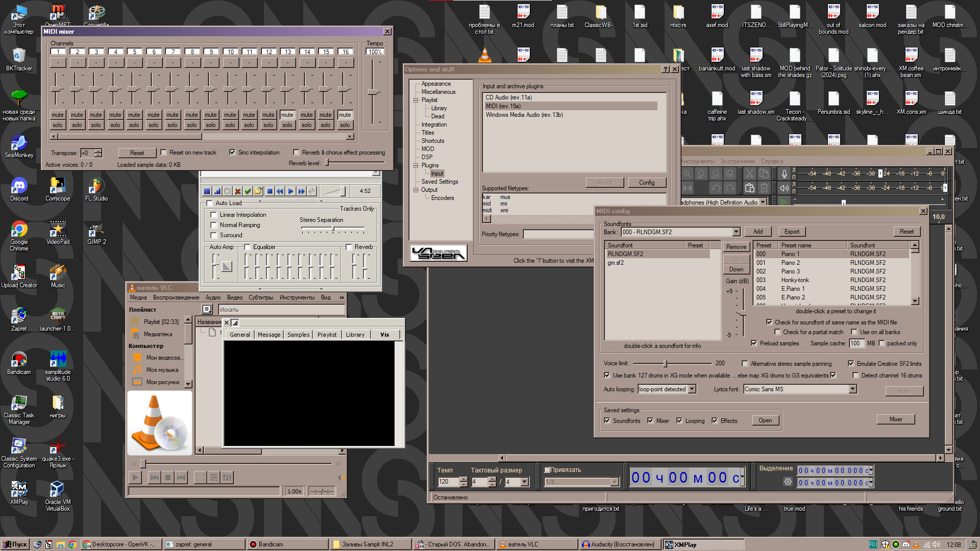Enable Reverb & chorus effect processing checkbox
Image resolution: width=980 pixels, height=551 pixels.
(x=296, y=153)
